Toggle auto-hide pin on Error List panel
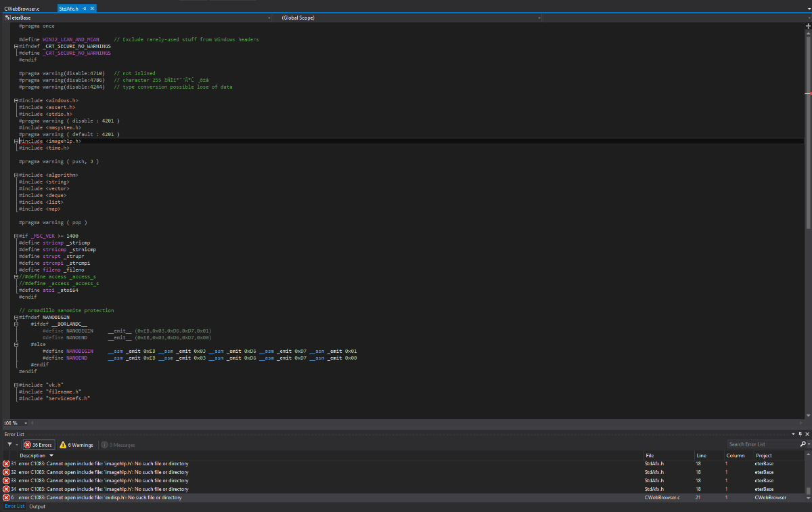Screen dimensions: 812x512 coord(800,434)
